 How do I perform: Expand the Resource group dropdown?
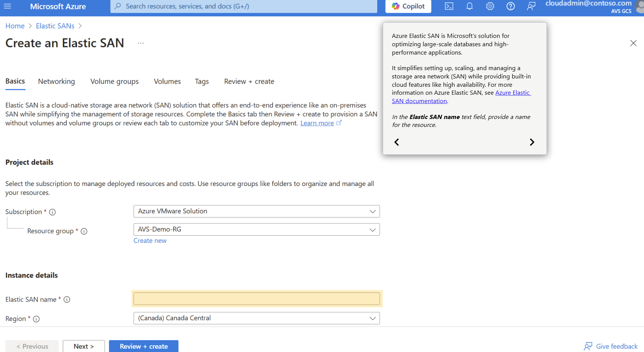click(x=257, y=230)
